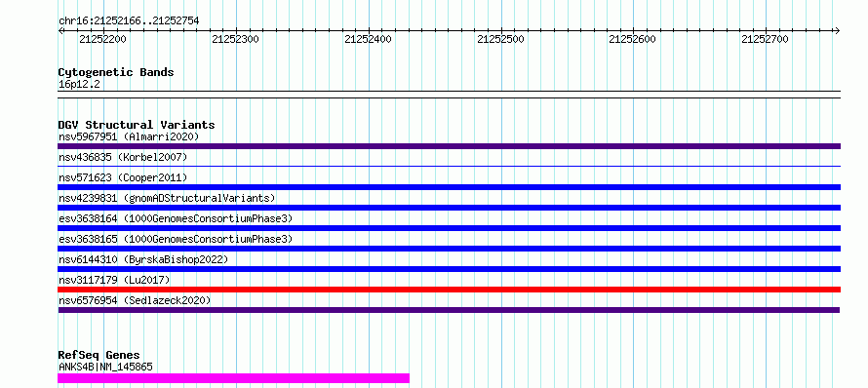Select the magenta ANKS4B gene bar
The image size is (868, 388).
pos(234,378)
